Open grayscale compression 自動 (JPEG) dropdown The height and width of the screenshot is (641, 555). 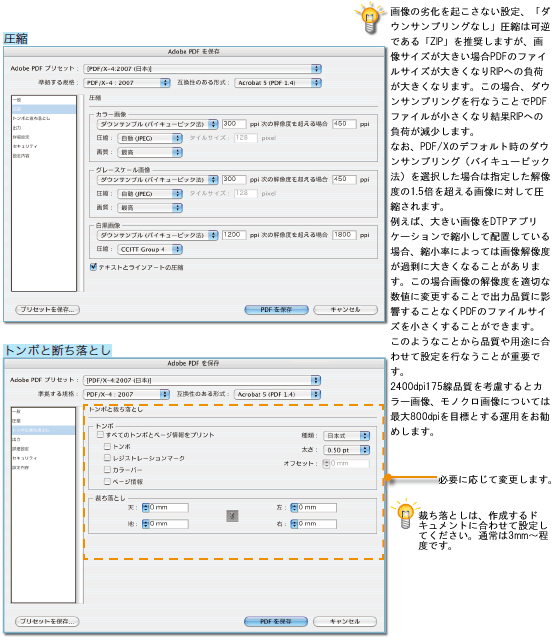(150, 193)
